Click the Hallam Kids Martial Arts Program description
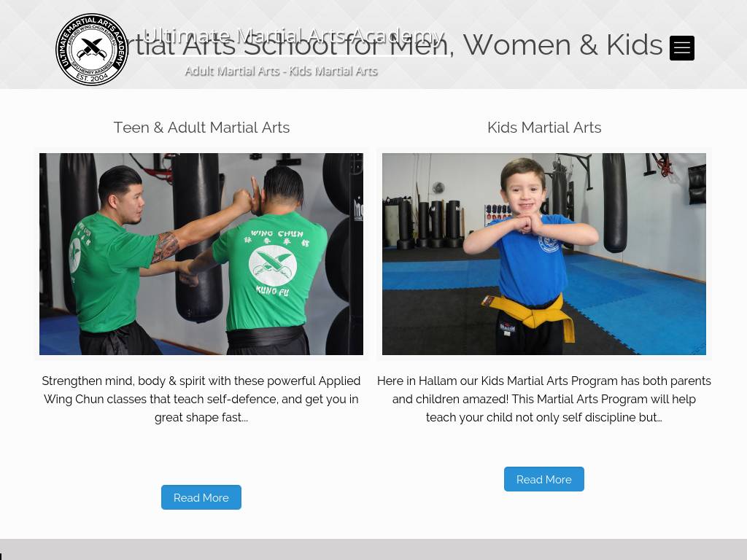 point(544,399)
